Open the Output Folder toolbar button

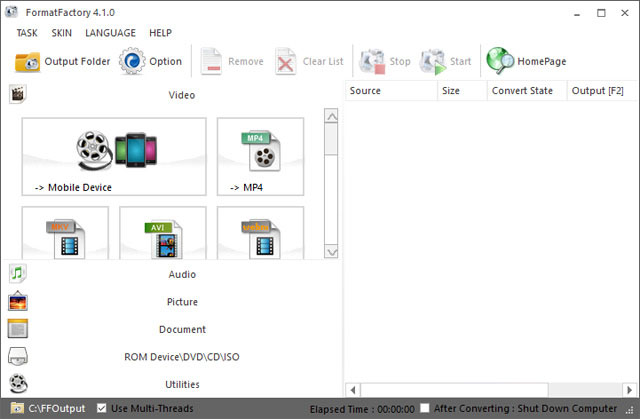[x=62, y=62]
